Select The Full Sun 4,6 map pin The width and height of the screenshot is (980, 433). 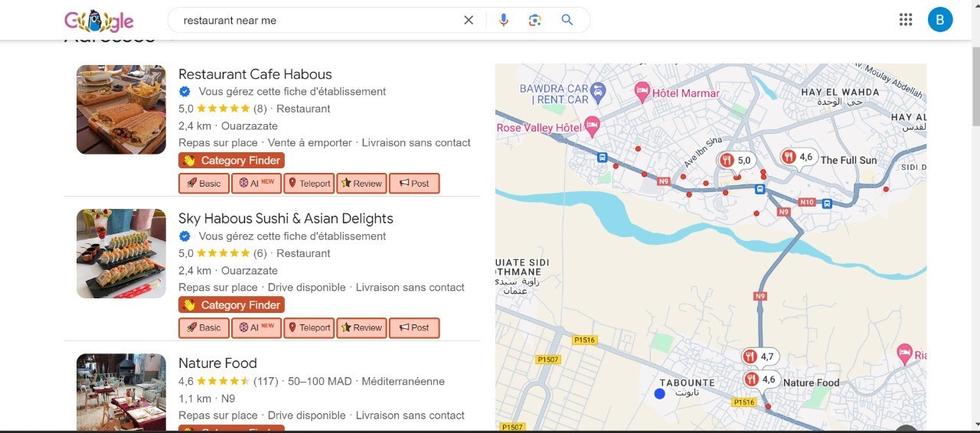797,158
